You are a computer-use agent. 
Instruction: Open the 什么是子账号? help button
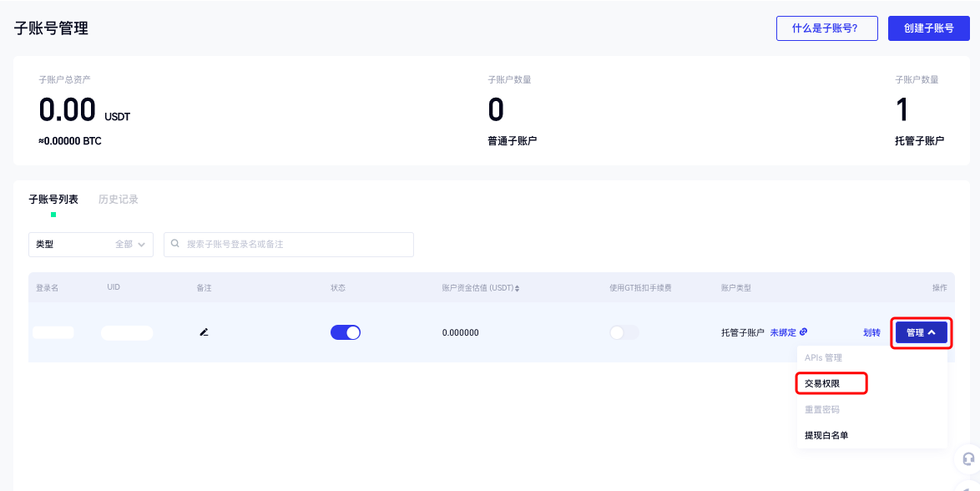(827, 28)
